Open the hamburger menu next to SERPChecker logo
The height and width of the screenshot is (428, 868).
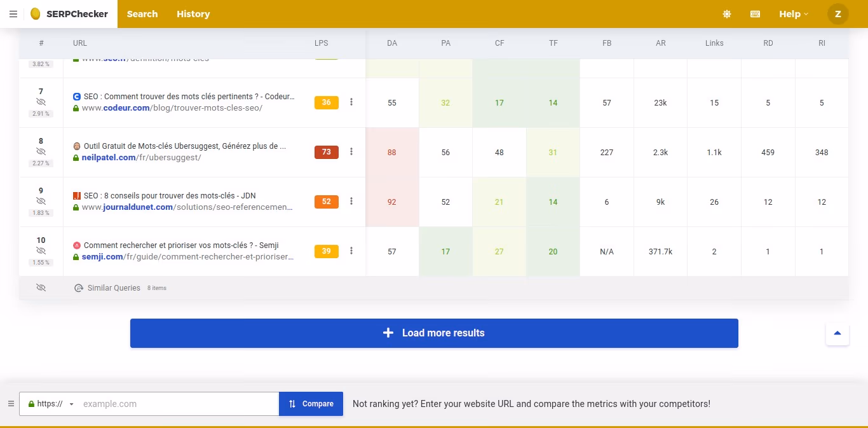click(13, 14)
